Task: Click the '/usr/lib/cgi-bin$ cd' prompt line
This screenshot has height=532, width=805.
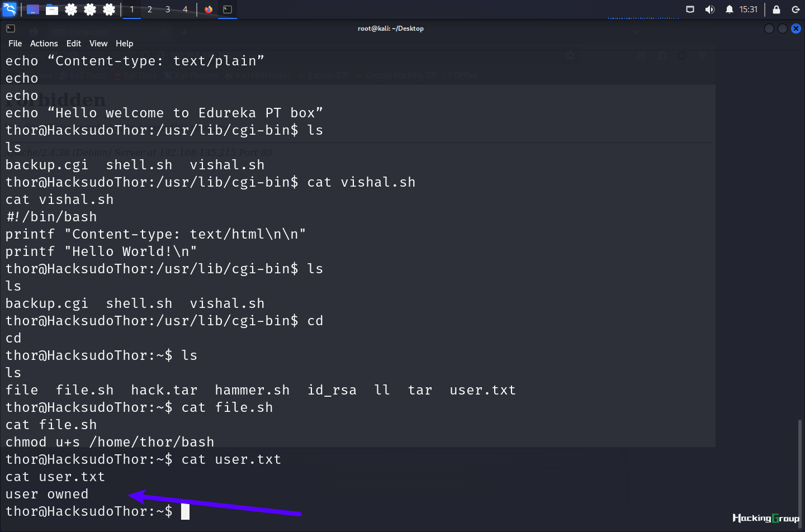Action: pos(164,321)
